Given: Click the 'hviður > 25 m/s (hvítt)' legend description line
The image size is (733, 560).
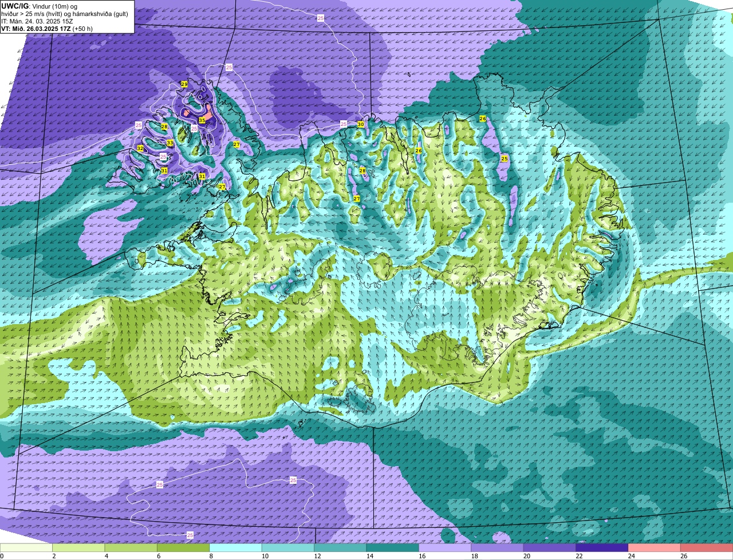Looking at the screenshot, I should click(65, 14).
